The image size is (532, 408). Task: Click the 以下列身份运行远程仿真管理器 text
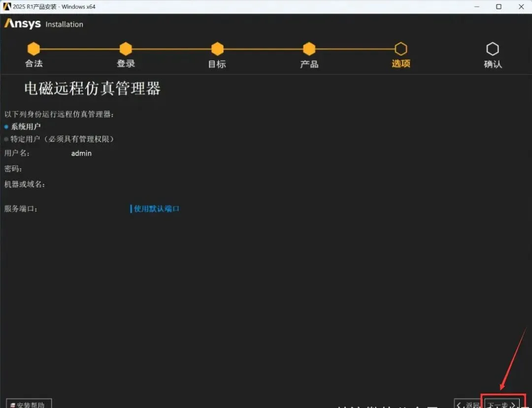[x=59, y=114]
